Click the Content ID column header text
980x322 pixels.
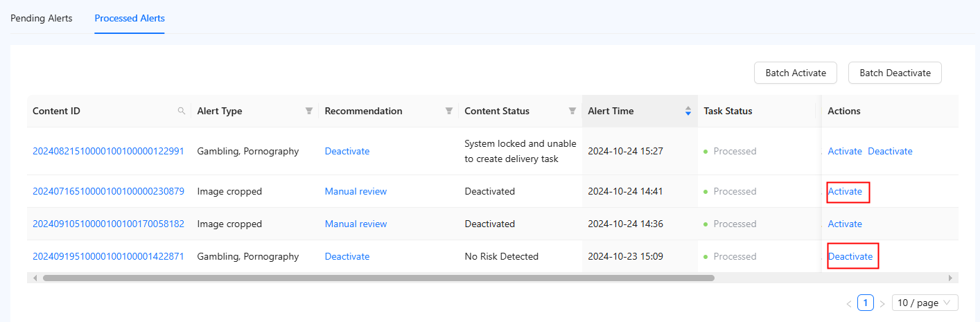(56, 111)
